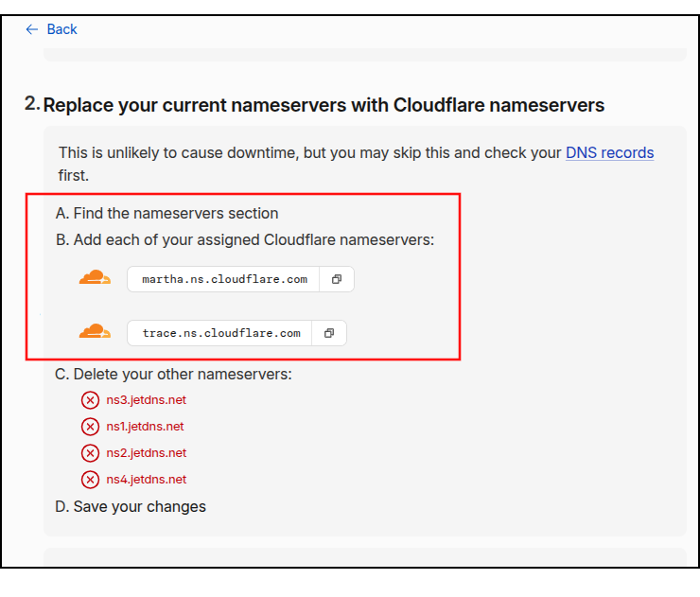
Task: Open the DNS records link
Action: pyautogui.click(x=609, y=152)
